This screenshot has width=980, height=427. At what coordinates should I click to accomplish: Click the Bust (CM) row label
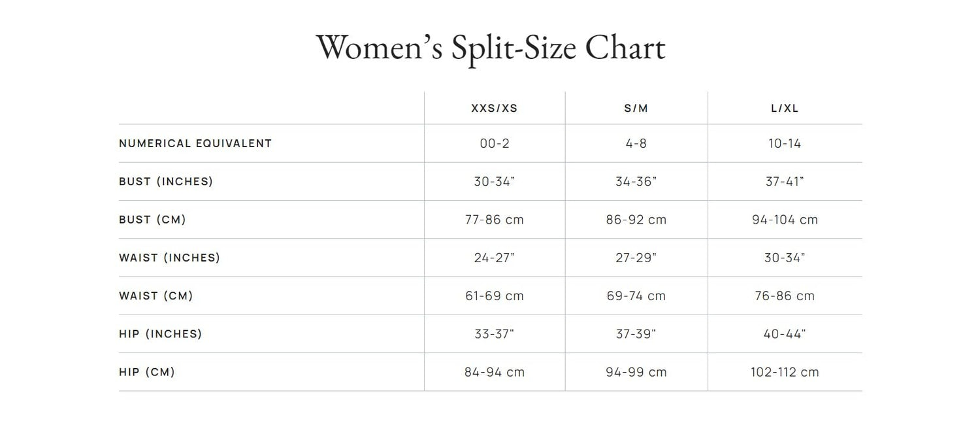point(152,220)
